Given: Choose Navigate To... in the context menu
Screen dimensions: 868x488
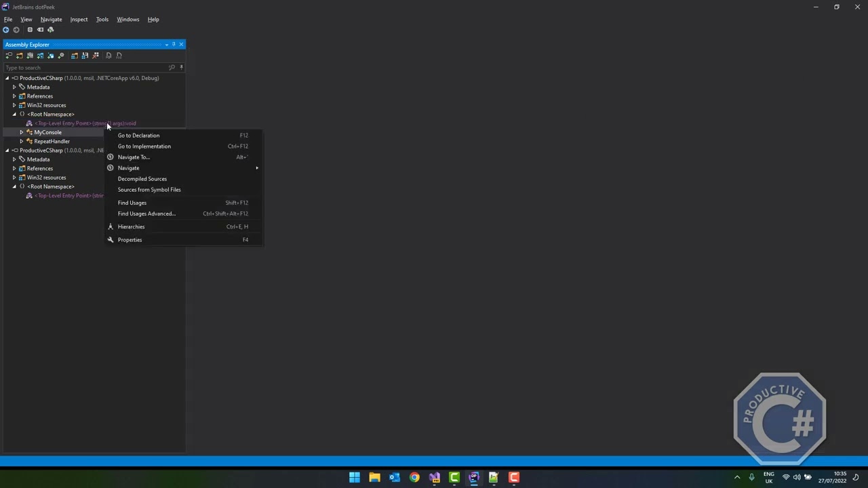Looking at the screenshot, I should (183, 157).
